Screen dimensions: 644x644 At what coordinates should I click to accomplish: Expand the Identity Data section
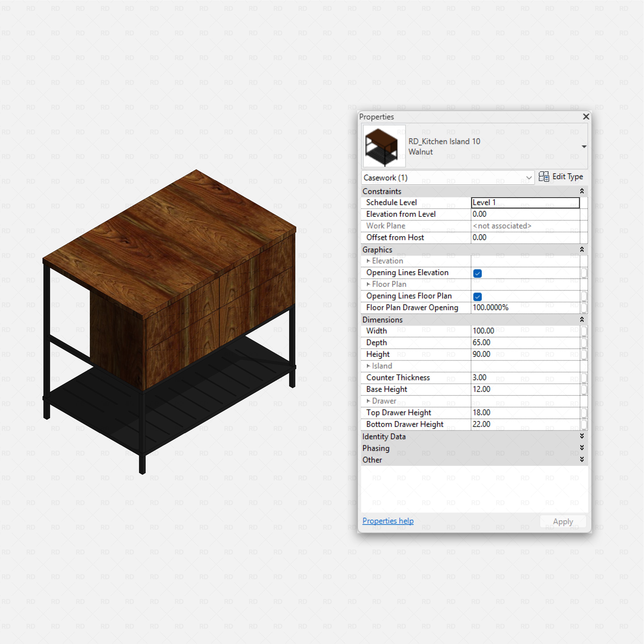pos(582,436)
